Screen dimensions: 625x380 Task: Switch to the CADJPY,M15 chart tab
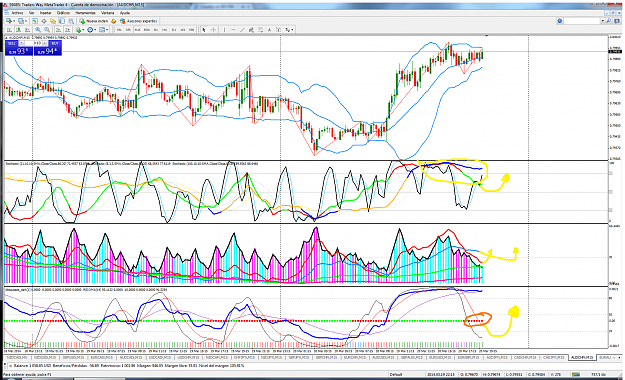(x=554, y=357)
